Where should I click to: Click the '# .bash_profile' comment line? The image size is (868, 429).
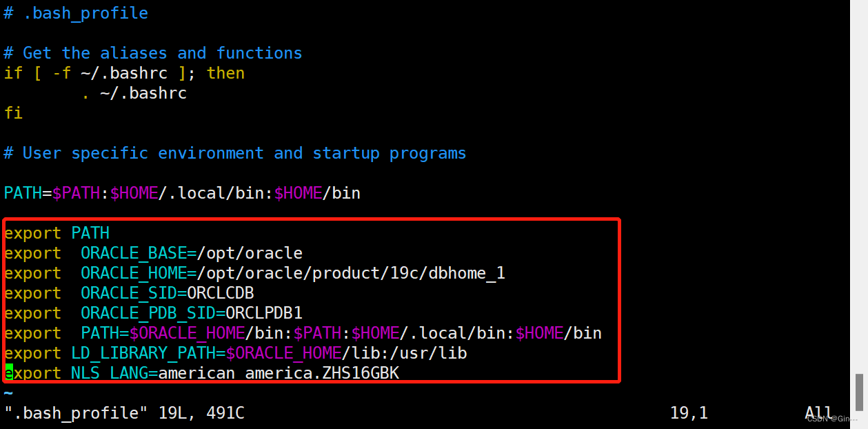click(76, 13)
